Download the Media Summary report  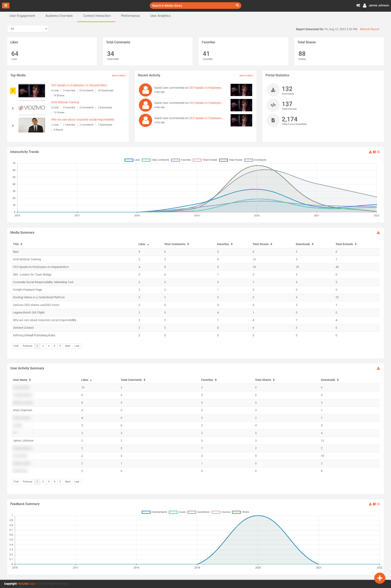pyautogui.click(x=378, y=233)
